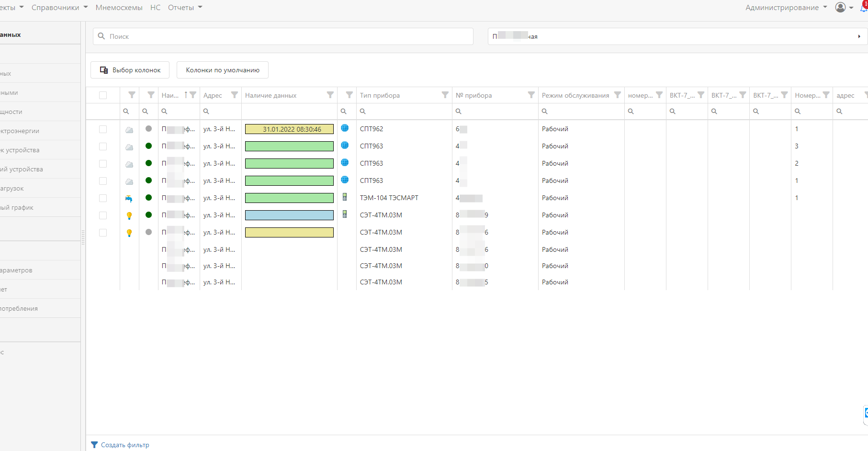Check the СПТ963 row with номер 1

point(103,181)
